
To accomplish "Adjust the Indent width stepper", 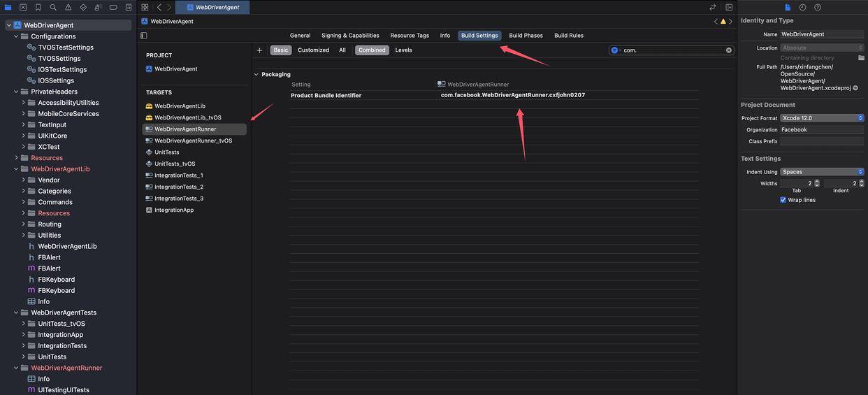I will pos(861,183).
